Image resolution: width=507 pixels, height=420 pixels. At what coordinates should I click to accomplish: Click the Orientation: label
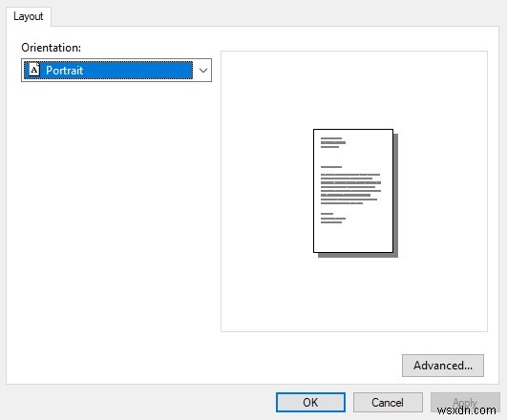pos(52,48)
